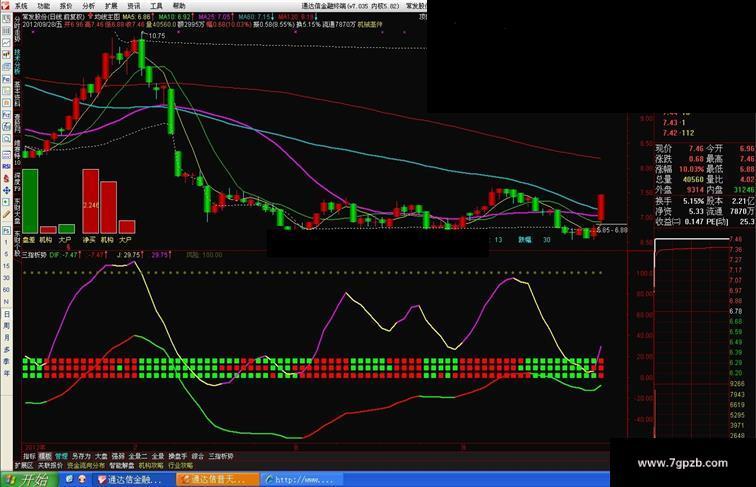
Task: Switch to the 三指析势 template
Action: (x=221, y=456)
